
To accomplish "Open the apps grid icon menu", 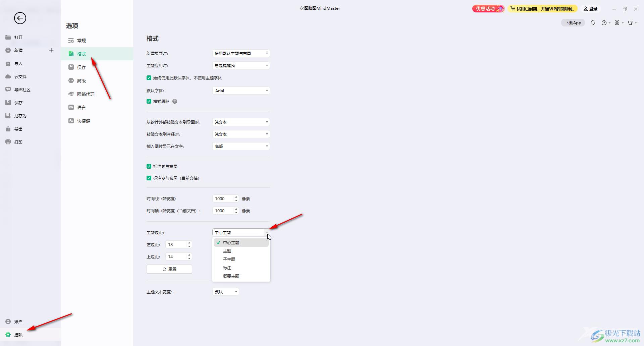I will 619,23.
